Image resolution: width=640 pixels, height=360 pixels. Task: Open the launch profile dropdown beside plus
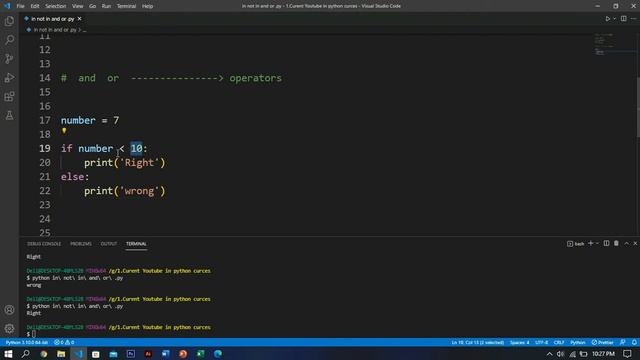[598, 243]
